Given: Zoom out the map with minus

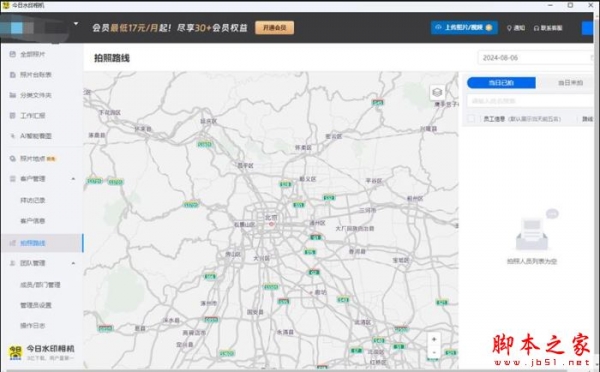Looking at the screenshot, I should 434,352.
